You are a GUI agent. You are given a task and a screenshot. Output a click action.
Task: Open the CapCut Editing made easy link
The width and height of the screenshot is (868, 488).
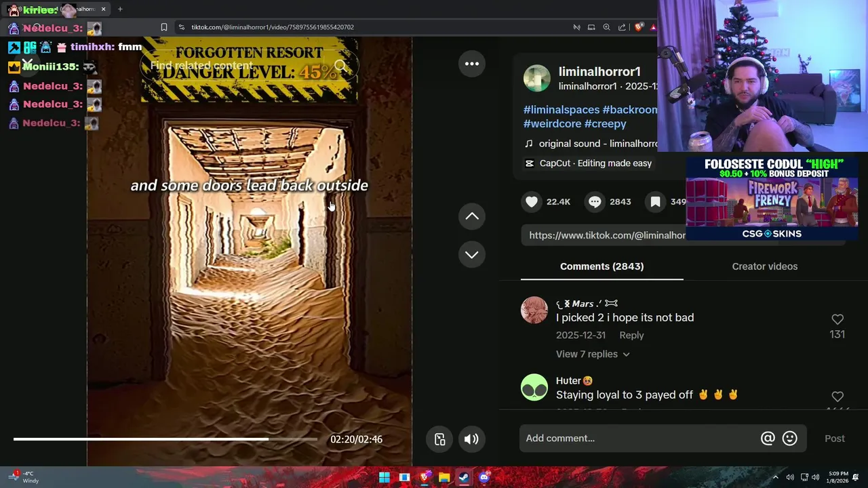click(x=588, y=163)
